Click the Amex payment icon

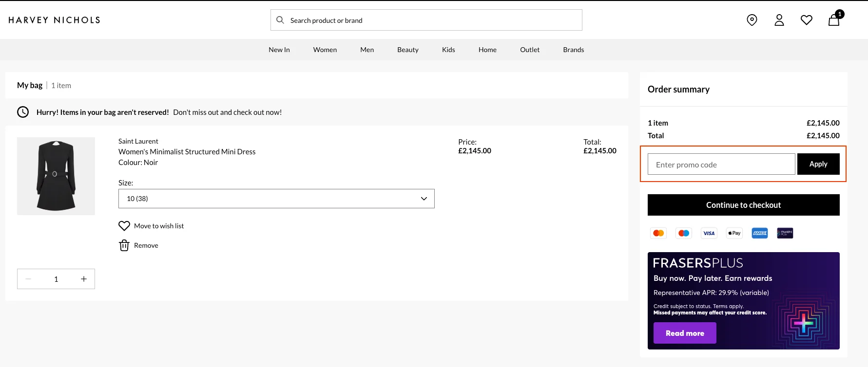coord(760,233)
